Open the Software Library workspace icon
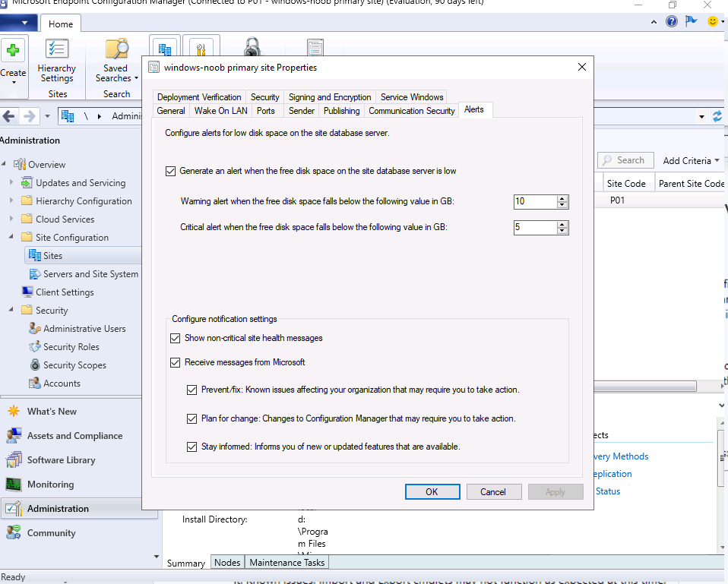The height and width of the screenshot is (584, 728). pos(14,459)
